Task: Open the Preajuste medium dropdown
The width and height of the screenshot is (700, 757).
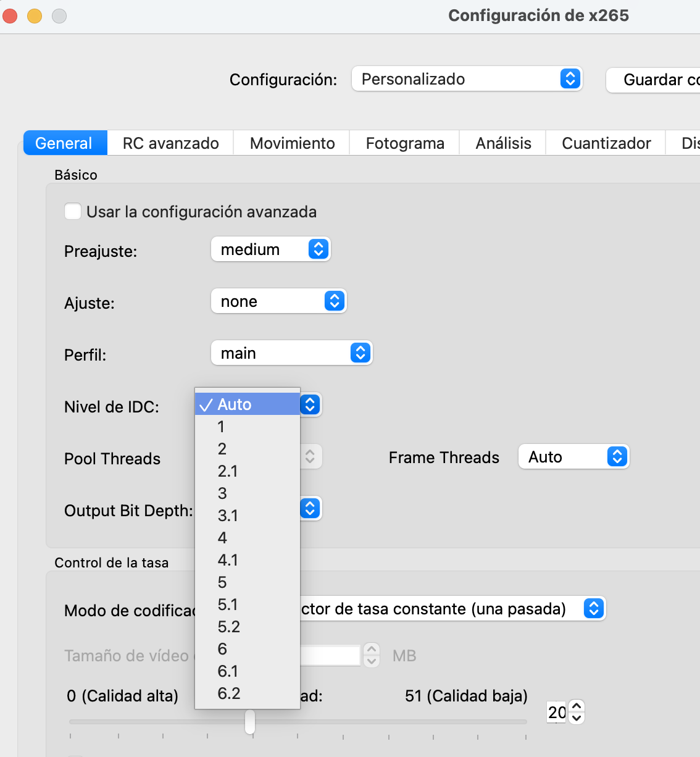Action: pyautogui.click(x=270, y=249)
